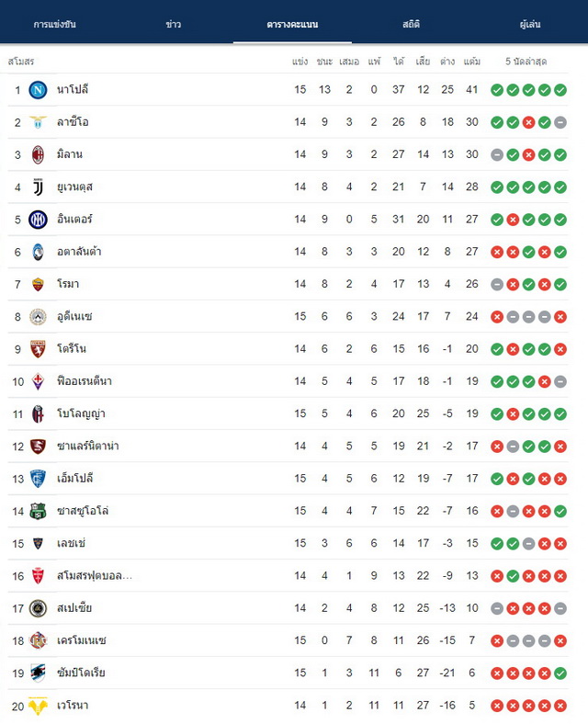Click the Sampdoria club badge
This screenshot has height=724, width=588.
(x=38, y=673)
